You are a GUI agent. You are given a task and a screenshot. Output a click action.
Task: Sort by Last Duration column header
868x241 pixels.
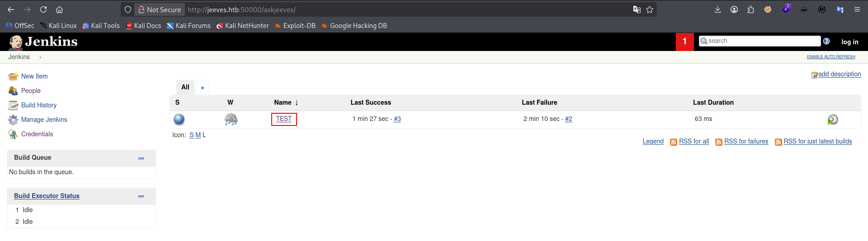713,102
